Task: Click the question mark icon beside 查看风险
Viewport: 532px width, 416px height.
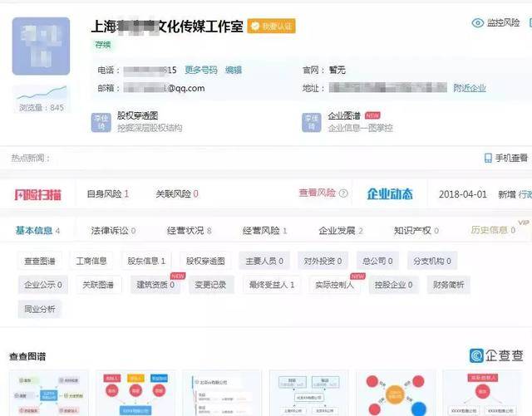Action: (x=343, y=193)
